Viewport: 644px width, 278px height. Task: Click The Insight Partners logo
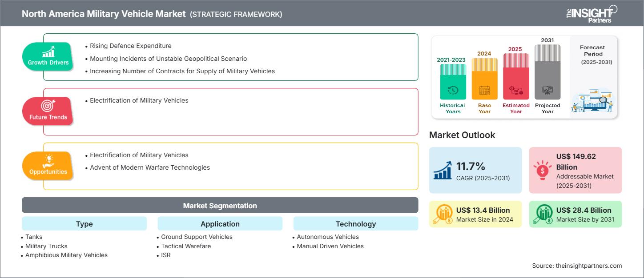591,14
